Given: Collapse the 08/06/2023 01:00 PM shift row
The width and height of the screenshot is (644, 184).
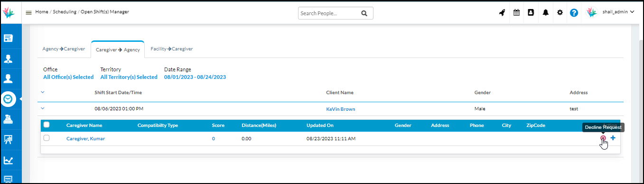Looking at the screenshot, I should click(x=42, y=108).
